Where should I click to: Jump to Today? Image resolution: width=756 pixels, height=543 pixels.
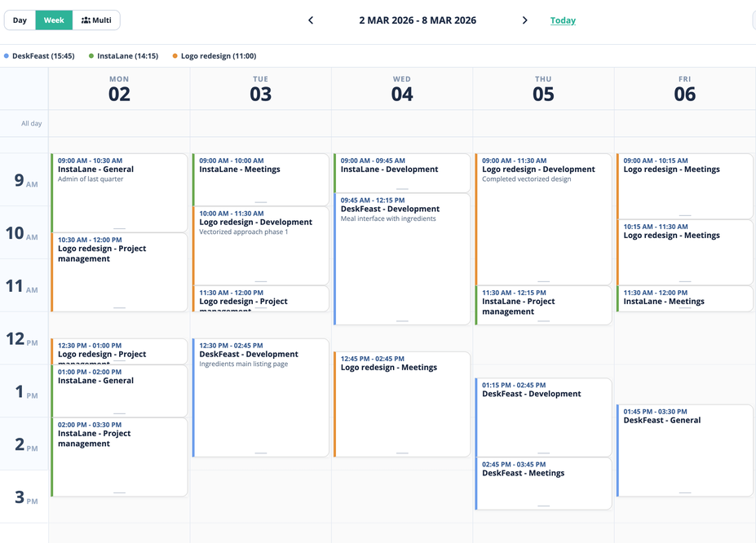click(x=563, y=20)
